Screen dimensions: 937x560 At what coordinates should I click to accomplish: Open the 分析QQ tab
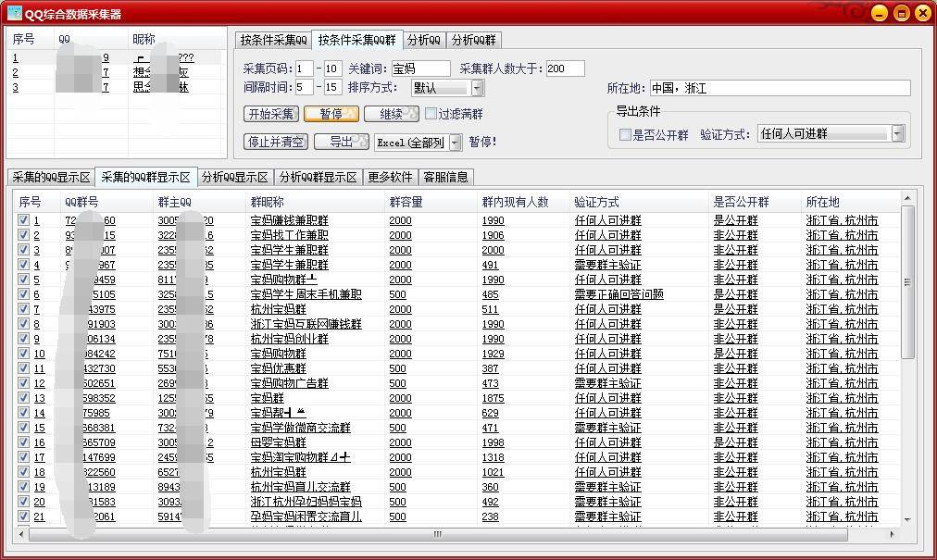(x=424, y=40)
